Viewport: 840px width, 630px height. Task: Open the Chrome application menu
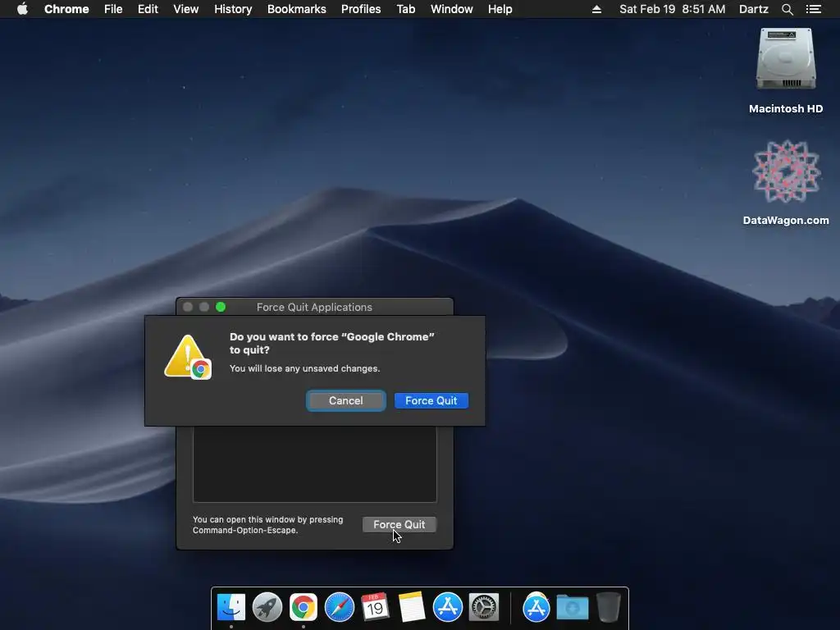tap(66, 9)
